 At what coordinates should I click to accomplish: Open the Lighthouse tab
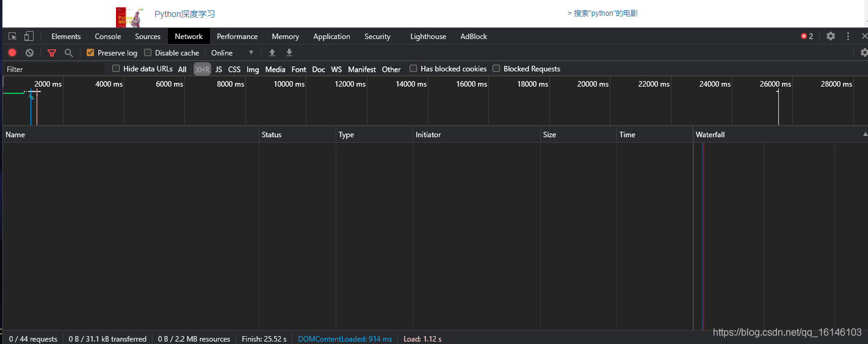click(x=428, y=37)
